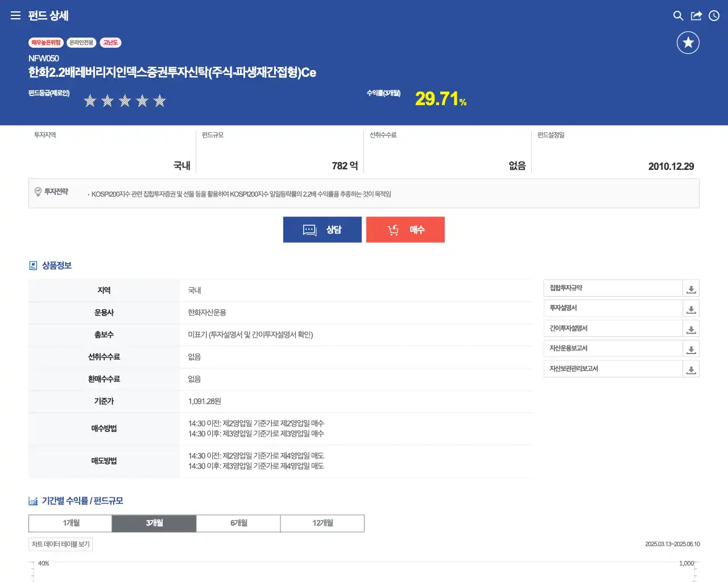Screen dimensions: 728x582
Task: Click the 782 억 fund size value
Action: [345, 166]
